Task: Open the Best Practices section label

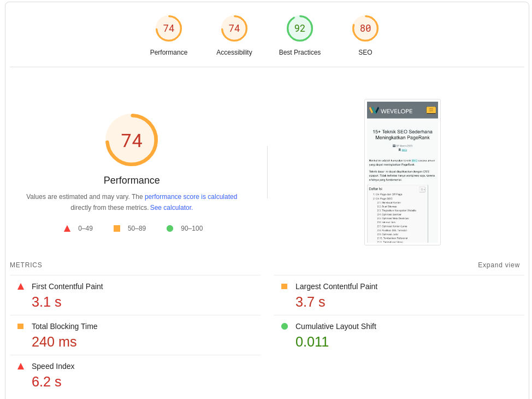Action: (x=299, y=52)
